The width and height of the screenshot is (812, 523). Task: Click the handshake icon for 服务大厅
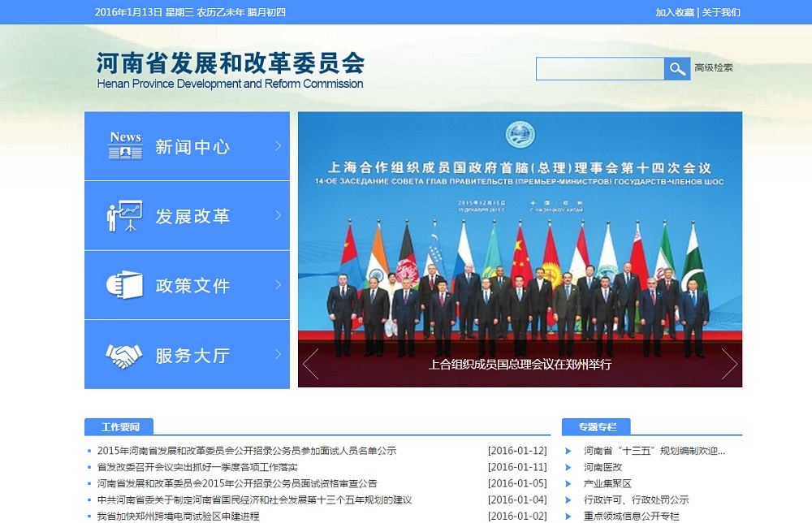coord(124,356)
